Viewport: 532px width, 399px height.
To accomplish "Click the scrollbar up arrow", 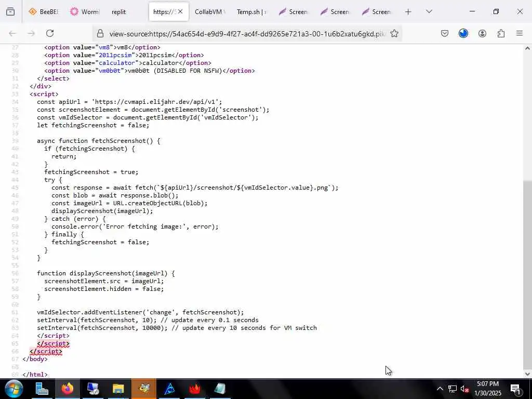I will point(527,48).
